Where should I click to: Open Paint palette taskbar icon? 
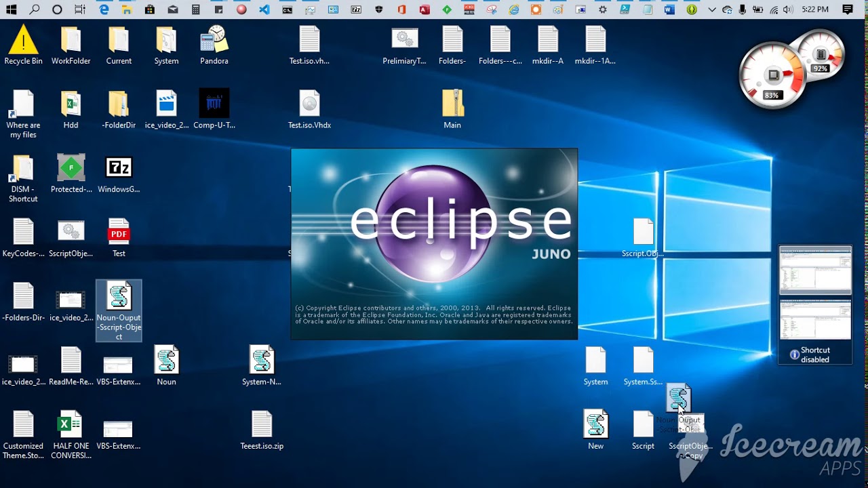(559, 9)
